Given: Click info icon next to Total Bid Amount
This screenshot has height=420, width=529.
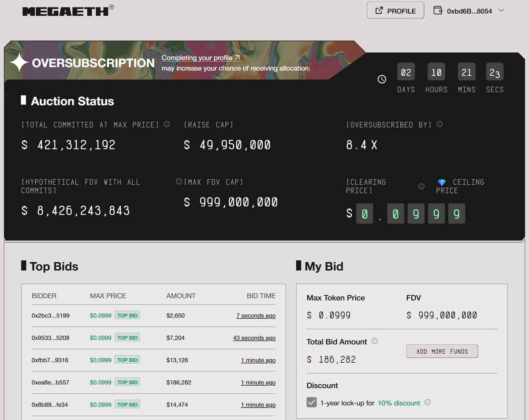Looking at the screenshot, I should (374, 341).
